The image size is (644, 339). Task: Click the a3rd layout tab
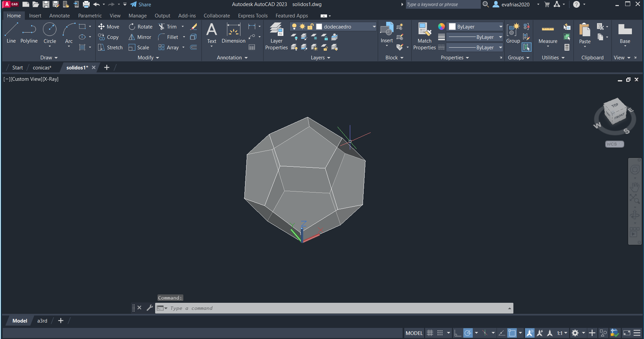tap(42, 321)
